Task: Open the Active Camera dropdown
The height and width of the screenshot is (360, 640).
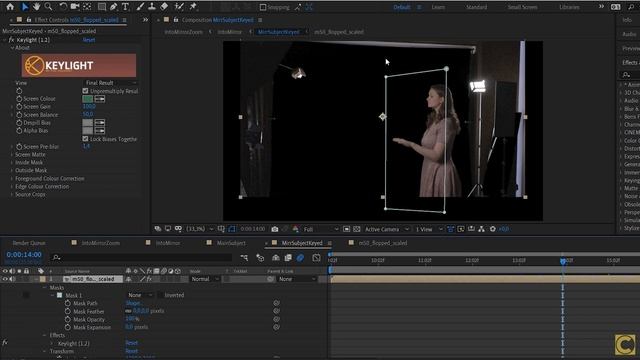Action: (x=386, y=229)
